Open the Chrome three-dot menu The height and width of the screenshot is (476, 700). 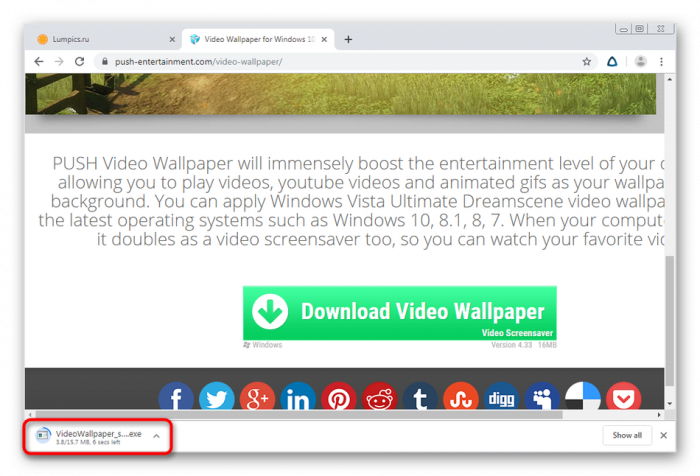point(664,61)
